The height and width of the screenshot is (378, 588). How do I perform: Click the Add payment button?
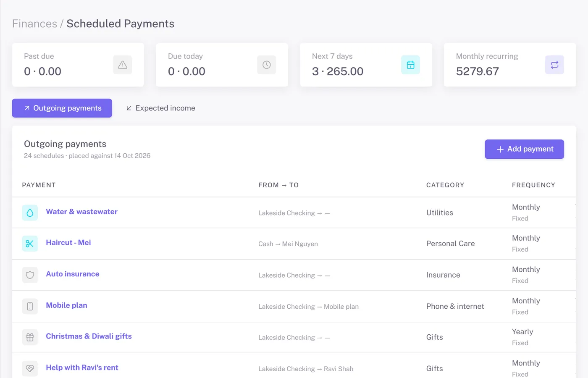point(524,149)
